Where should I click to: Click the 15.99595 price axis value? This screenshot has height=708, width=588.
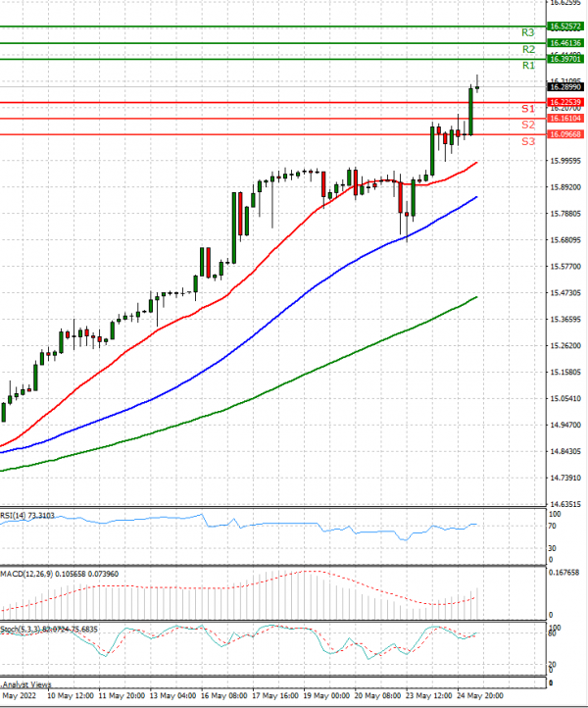pyautogui.click(x=565, y=161)
